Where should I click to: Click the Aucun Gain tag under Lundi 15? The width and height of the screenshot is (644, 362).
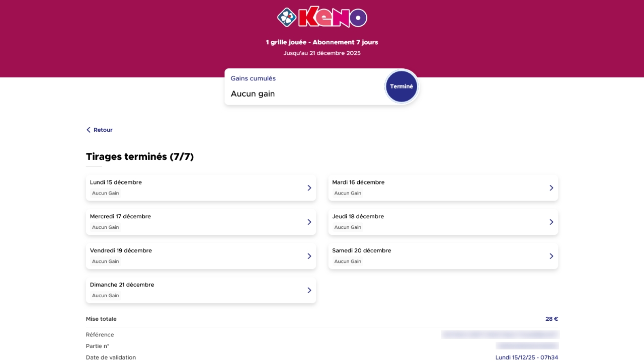click(x=106, y=193)
